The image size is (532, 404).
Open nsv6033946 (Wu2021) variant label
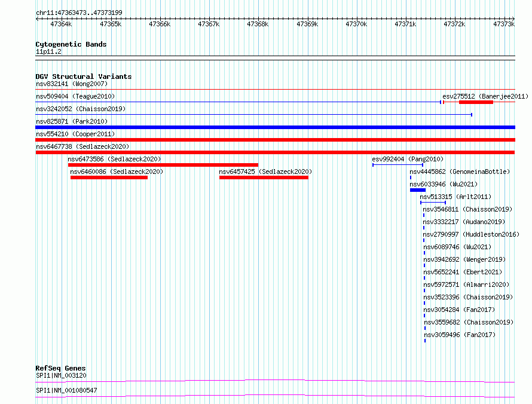(444, 184)
